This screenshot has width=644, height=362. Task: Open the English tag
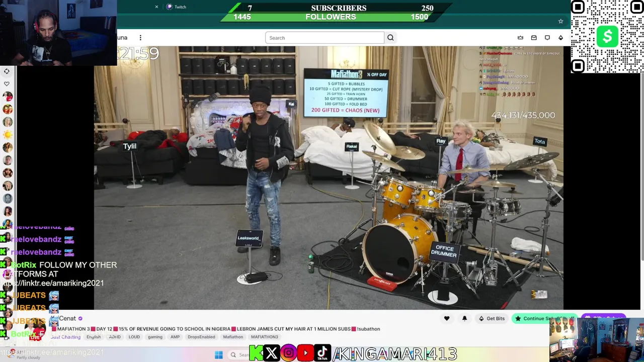pos(94,337)
